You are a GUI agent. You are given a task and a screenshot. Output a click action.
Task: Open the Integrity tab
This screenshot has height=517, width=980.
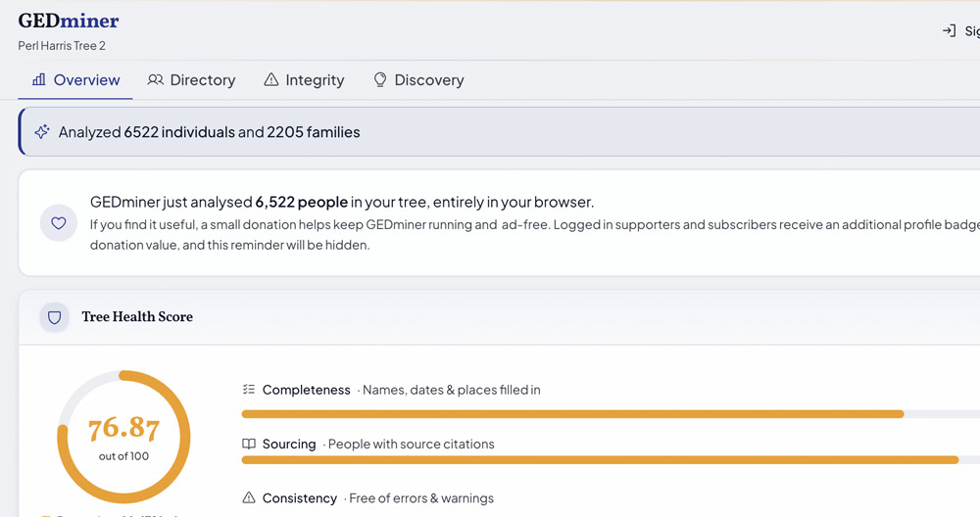coord(304,80)
